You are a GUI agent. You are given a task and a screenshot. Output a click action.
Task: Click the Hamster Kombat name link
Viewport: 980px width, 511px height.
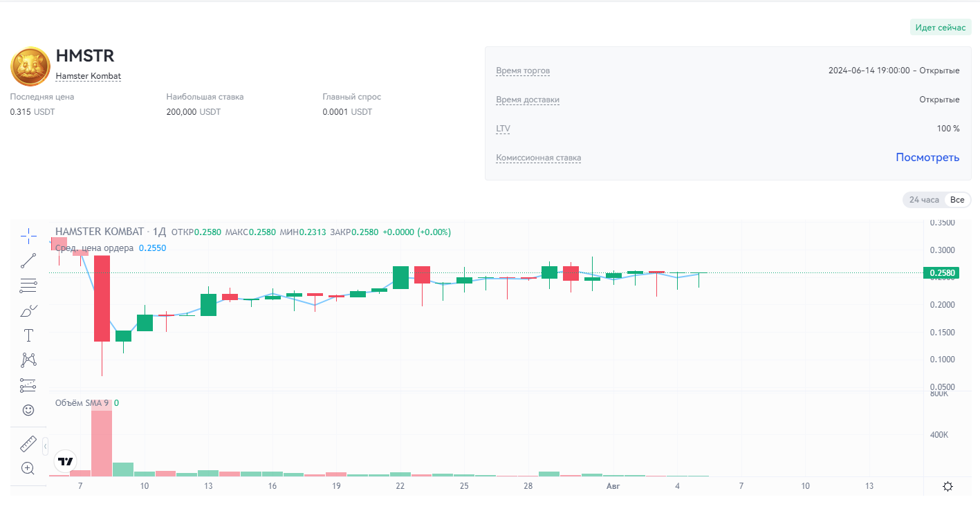pos(88,76)
